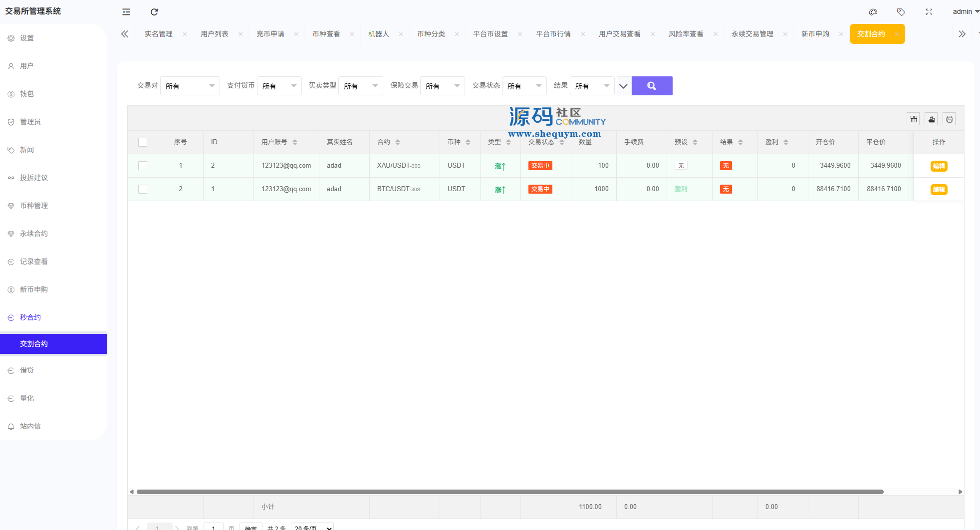The width and height of the screenshot is (980, 530).
Task: Open the 交易对 dropdown
Action: [190, 86]
